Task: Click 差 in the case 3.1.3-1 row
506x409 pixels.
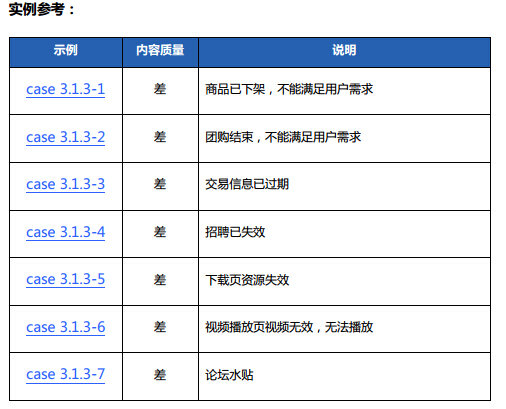Action: click(160, 89)
